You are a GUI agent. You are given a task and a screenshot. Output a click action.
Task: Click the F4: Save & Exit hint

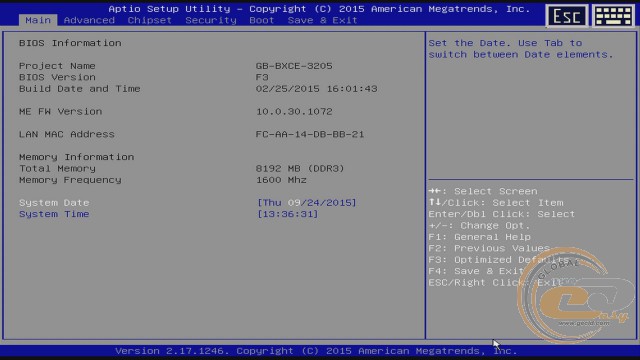click(476, 271)
